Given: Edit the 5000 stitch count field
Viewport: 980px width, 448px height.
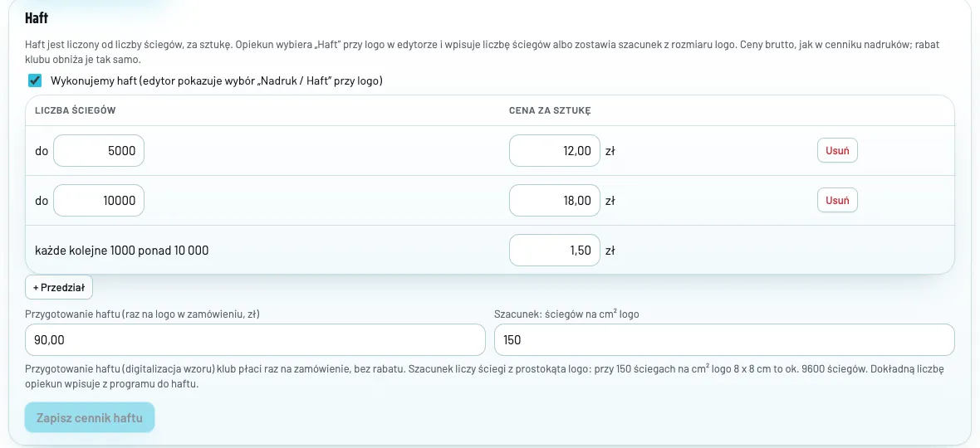Looking at the screenshot, I should click(x=99, y=150).
